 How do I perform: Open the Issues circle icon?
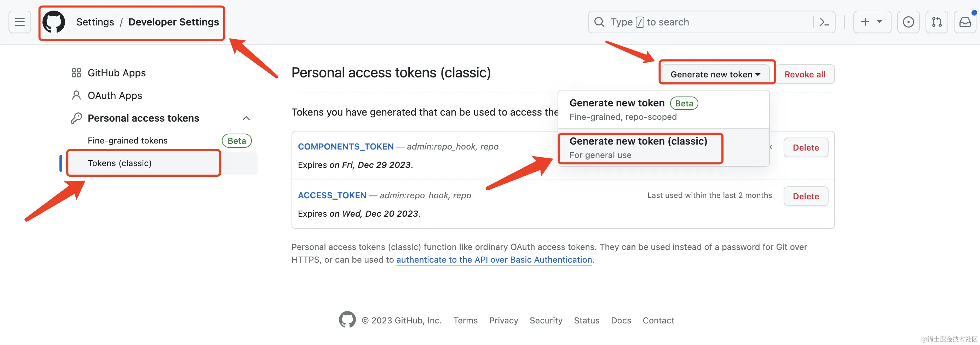click(909, 22)
